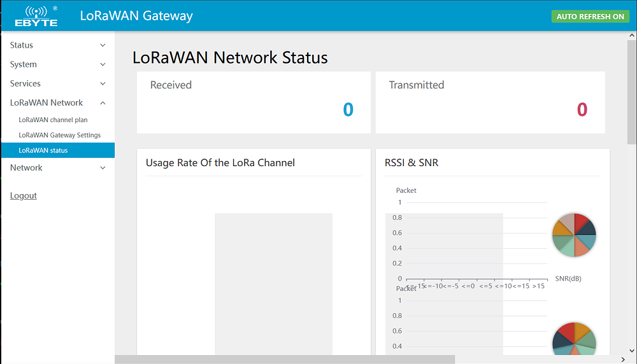Screen dimensions: 637x364
Task: Click the EBYTE logo in header
Action: point(36,16)
